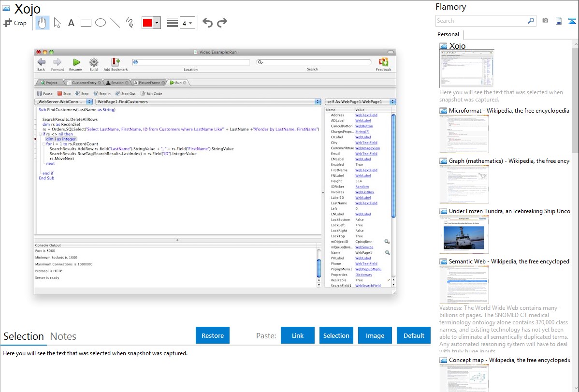This screenshot has height=392, width=579.
Task: Open the drawing color dropdown arrow
Action: click(157, 23)
